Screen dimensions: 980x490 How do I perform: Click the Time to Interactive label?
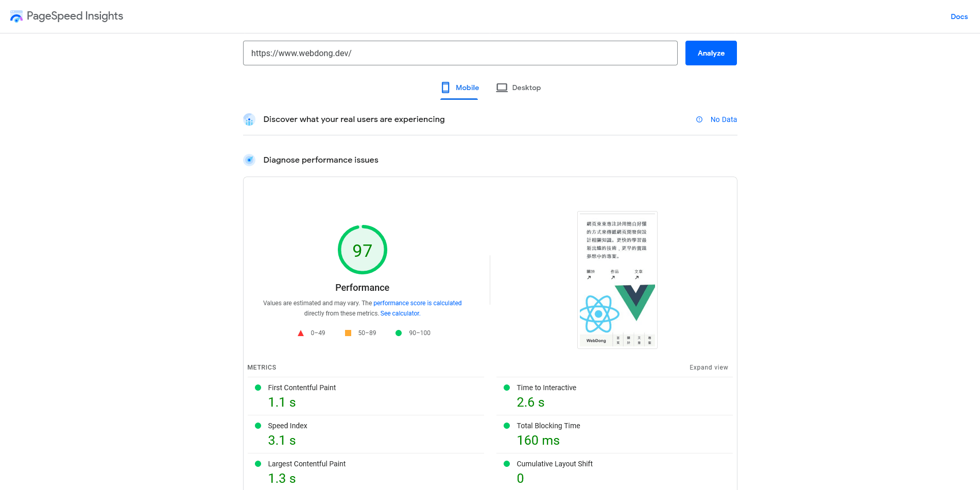[x=546, y=388]
